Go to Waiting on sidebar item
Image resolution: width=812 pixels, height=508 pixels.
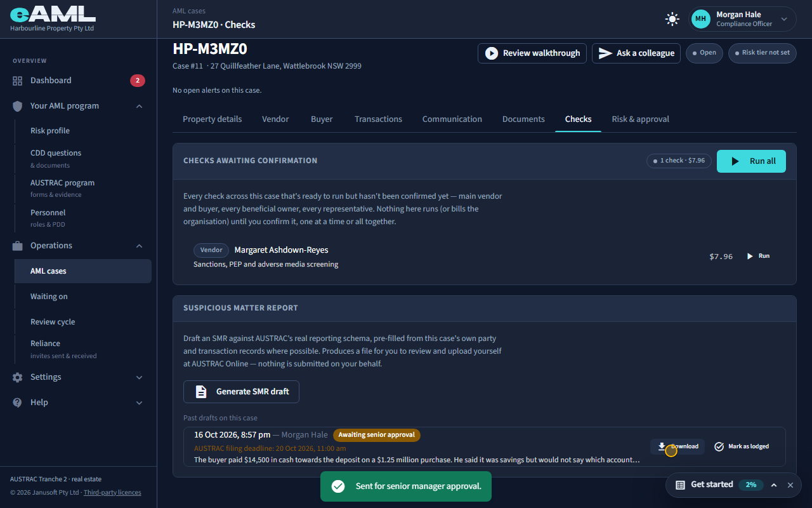coord(82,297)
